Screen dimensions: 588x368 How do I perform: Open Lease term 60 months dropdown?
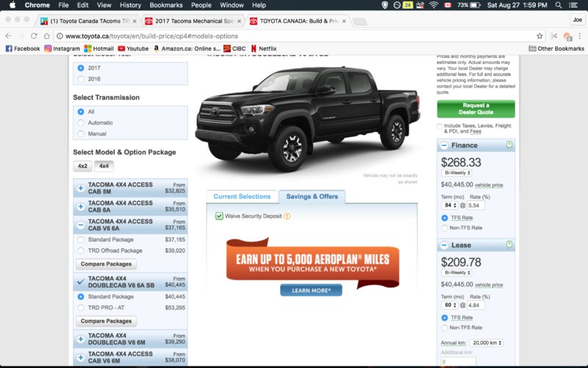point(450,305)
